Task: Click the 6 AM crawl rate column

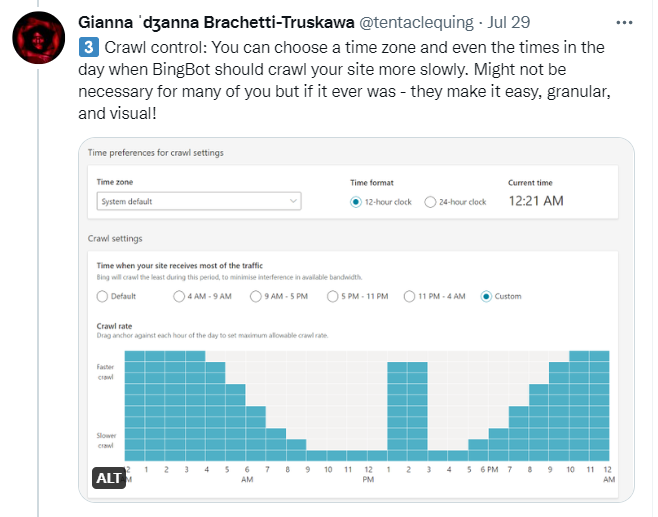Action: point(256,433)
